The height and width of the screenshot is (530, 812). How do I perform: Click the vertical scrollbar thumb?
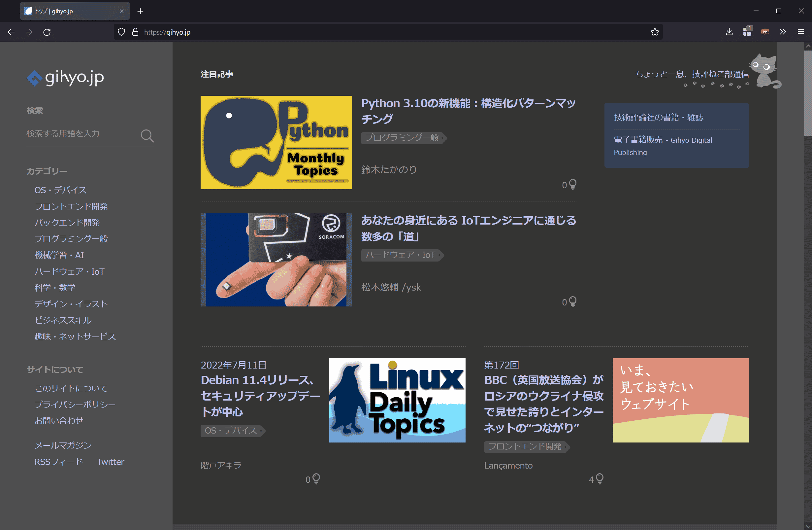click(808, 93)
